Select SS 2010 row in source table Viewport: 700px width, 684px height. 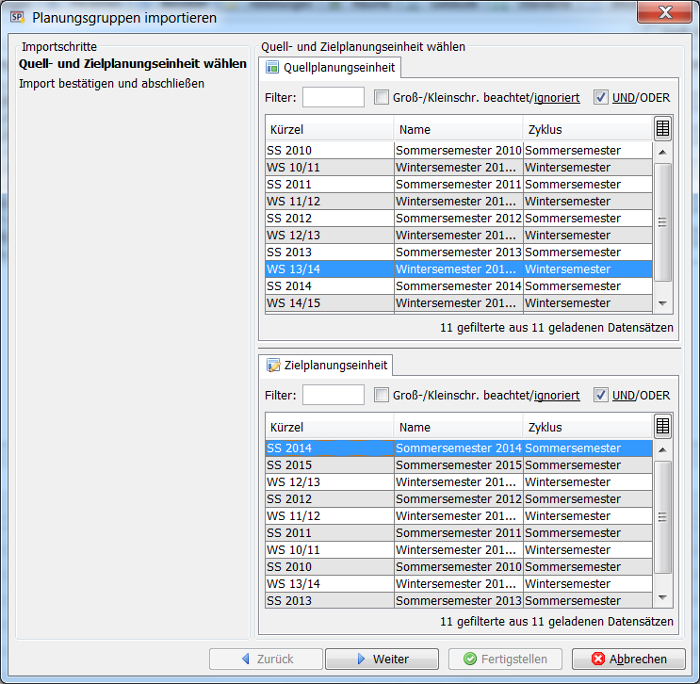(459, 150)
